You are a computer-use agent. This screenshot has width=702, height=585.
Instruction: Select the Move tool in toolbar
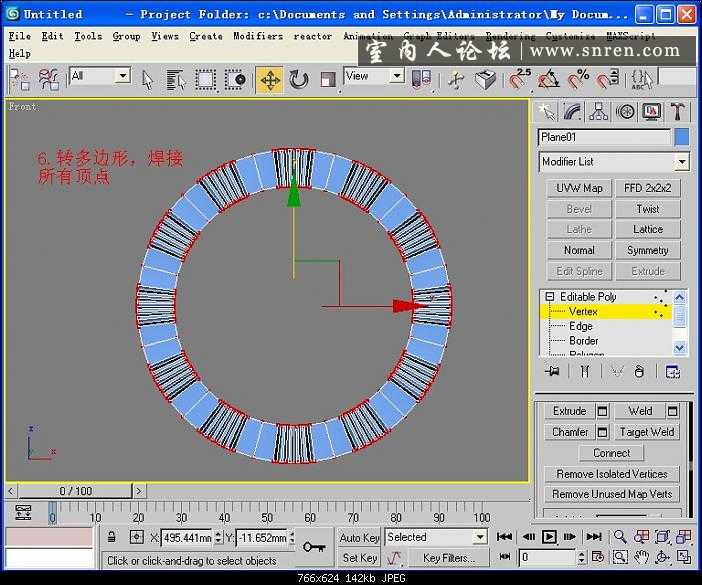[x=269, y=79]
